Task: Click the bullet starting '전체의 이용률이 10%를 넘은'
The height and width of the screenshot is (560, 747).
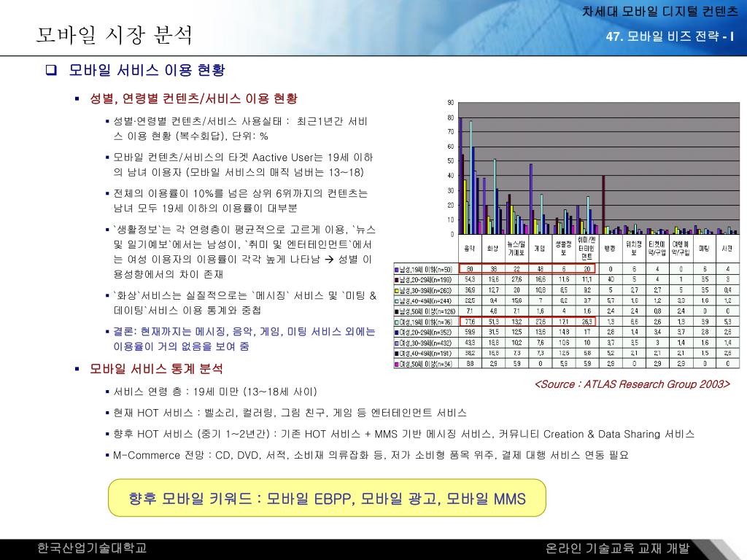Action: (241, 201)
